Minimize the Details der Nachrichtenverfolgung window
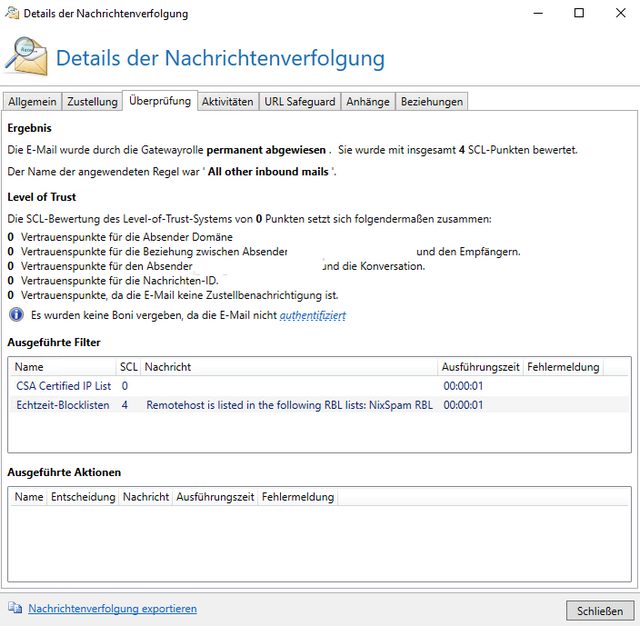Screen dimensions: 640x626 click(x=538, y=13)
